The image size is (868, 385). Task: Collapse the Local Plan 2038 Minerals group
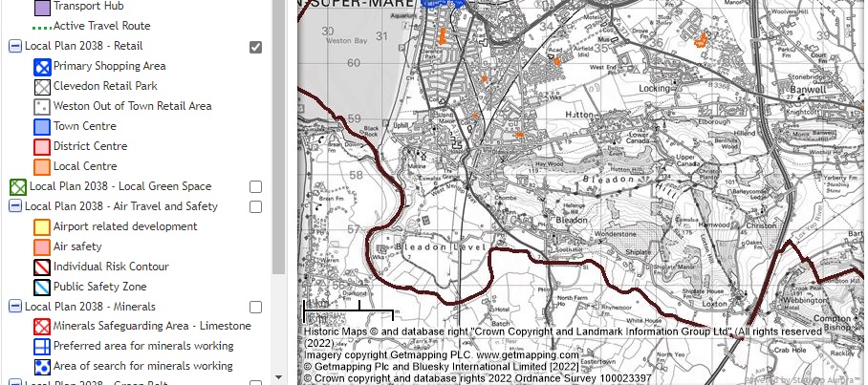15,308
